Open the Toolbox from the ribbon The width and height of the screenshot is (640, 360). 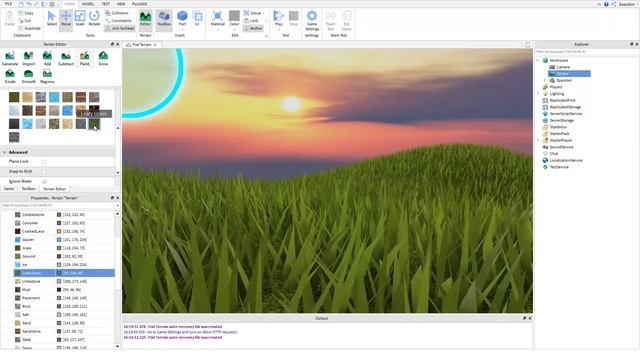pyautogui.click(x=164, y=19)
